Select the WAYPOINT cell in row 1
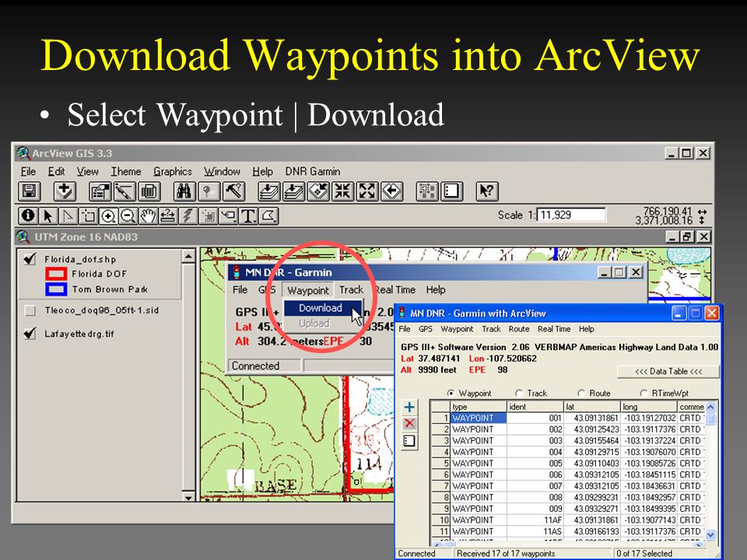Viewport: 747px width, 560px height. (479, 418)
